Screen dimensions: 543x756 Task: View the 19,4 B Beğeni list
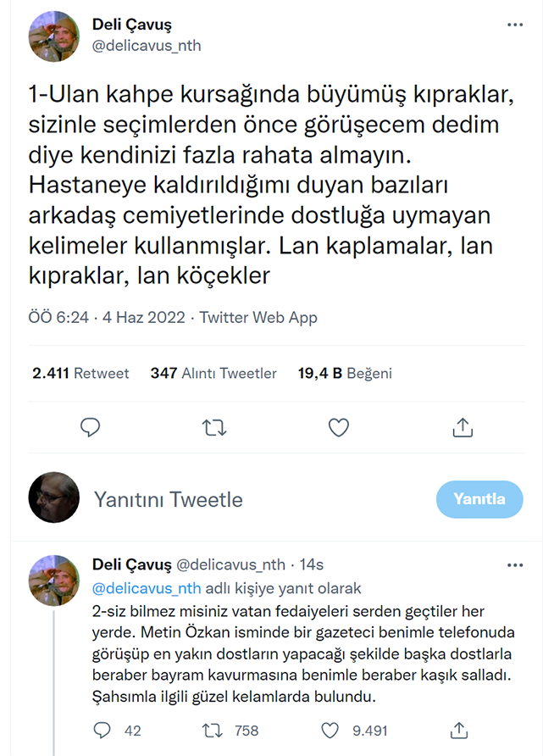[x=345, y=373]
